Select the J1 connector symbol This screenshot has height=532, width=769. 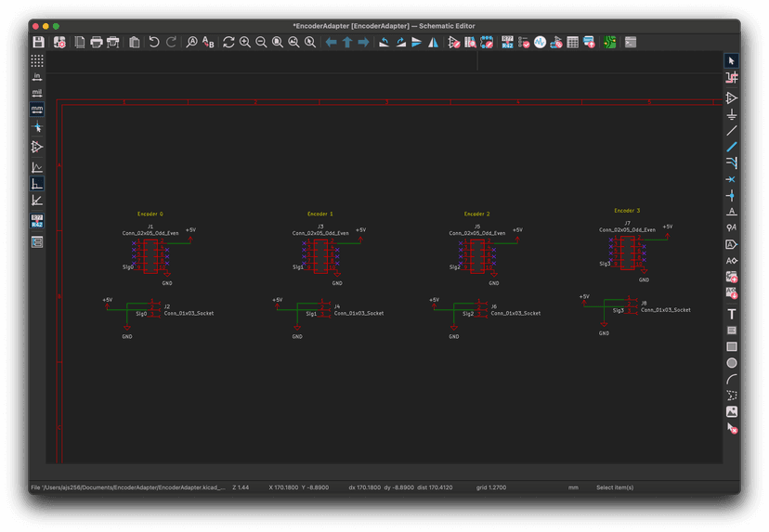[150, 255]
